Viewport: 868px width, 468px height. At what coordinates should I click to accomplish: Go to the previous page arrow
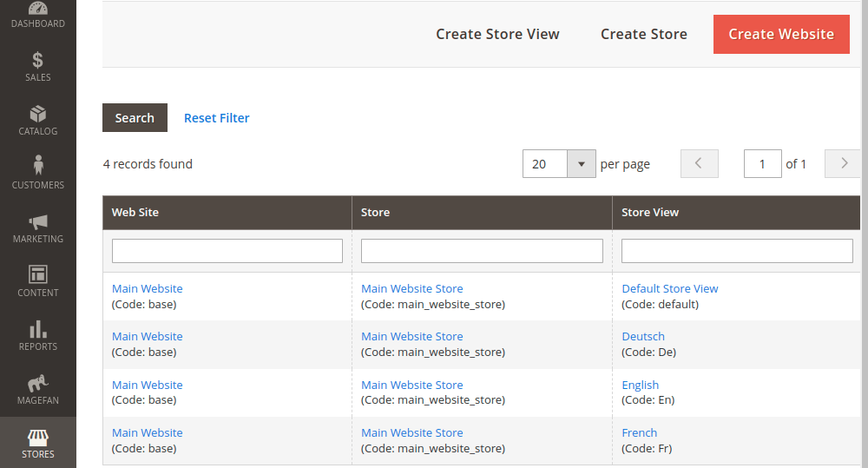click(700, 164)
